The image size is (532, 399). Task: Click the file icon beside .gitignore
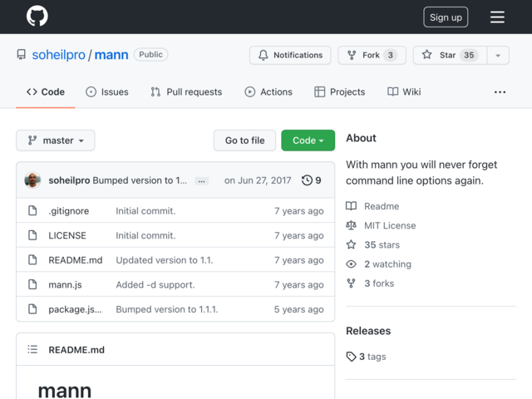[32, 210]
